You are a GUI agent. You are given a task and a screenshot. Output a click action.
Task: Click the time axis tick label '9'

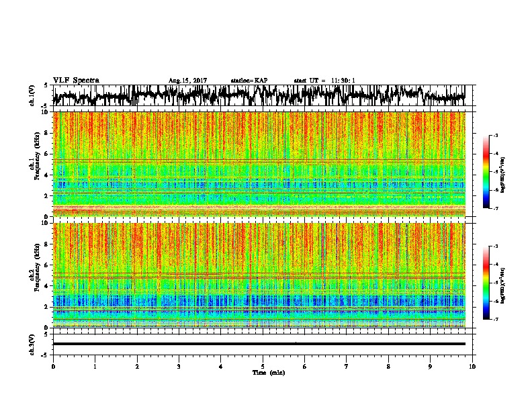pos(430,367)
